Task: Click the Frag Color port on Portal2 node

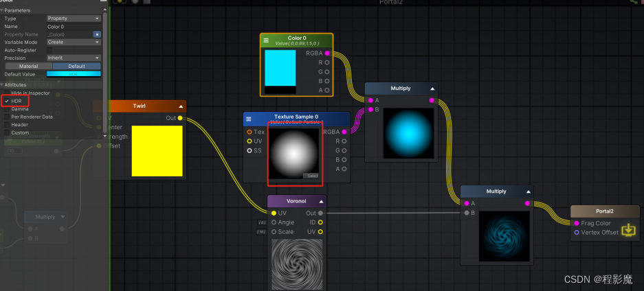Action: [577, 223]
